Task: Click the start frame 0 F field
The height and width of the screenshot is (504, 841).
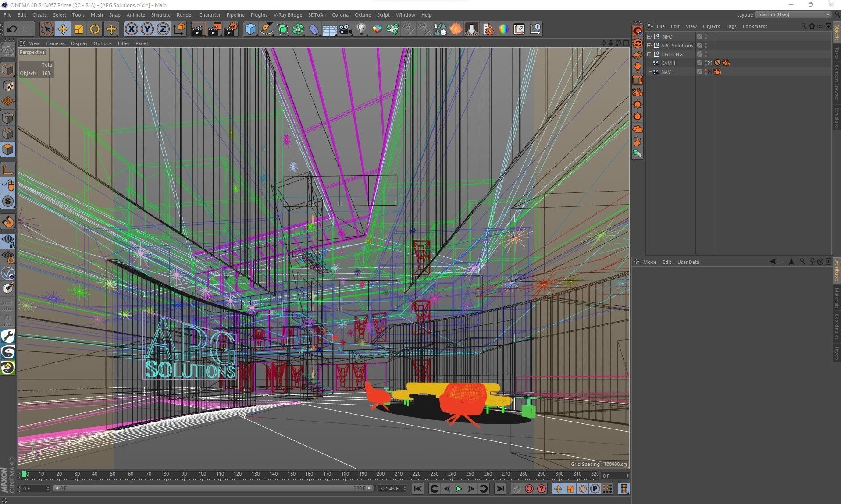Action: [36, 488]
